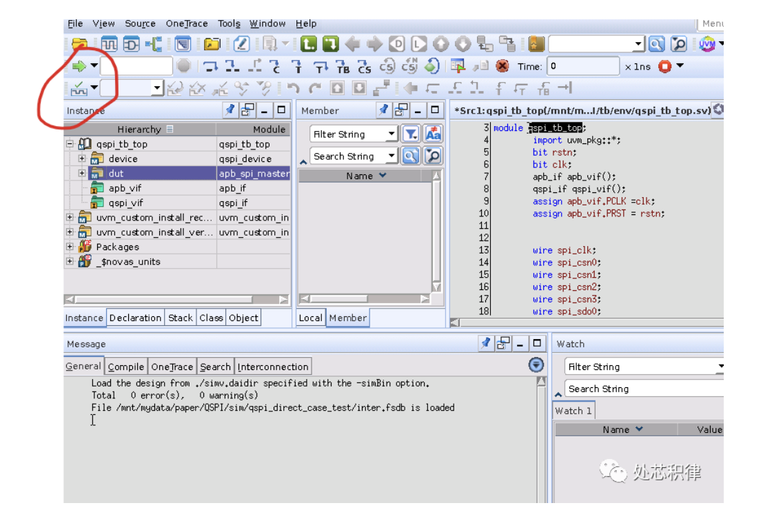Click the Time input field
Screen dimensions: 772x532
[583, 66]
